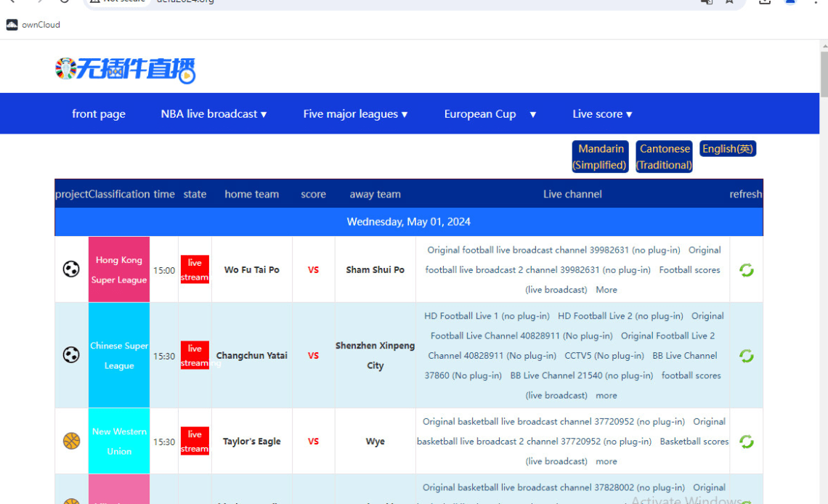
Task: Click live stream badge for Changchun Yatai
Action: [195, 355]
